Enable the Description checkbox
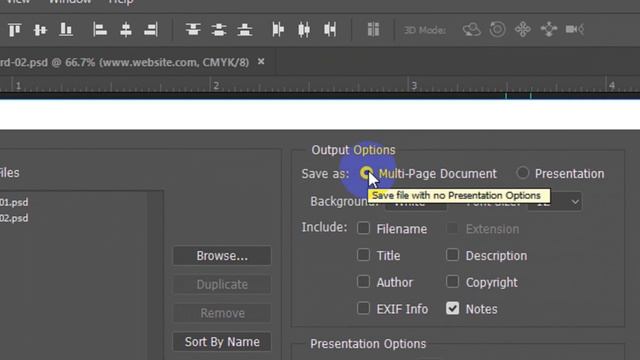 pyautogui.click(x=452, y=255)
